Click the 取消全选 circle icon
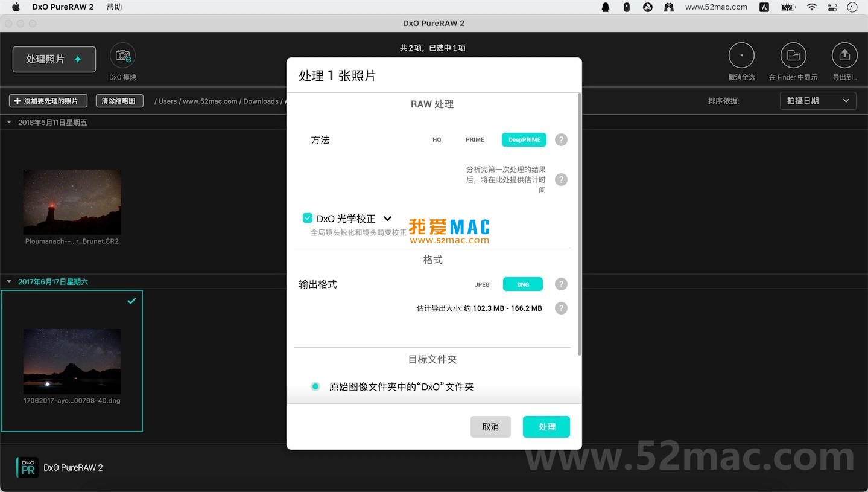This screenshot has width=868, height=492. [x=741, y=56]
